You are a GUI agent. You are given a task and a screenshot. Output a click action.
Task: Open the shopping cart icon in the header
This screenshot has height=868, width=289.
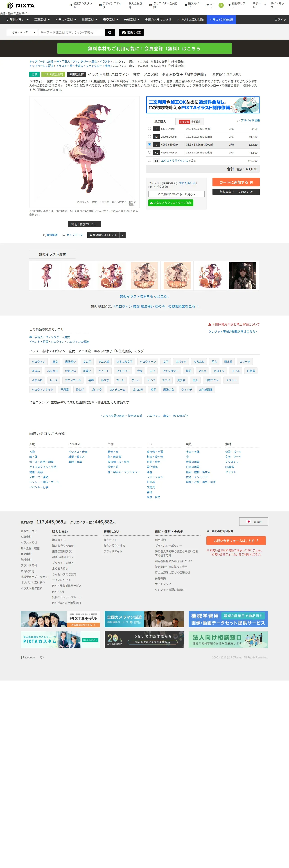click(x=207, y=5)
